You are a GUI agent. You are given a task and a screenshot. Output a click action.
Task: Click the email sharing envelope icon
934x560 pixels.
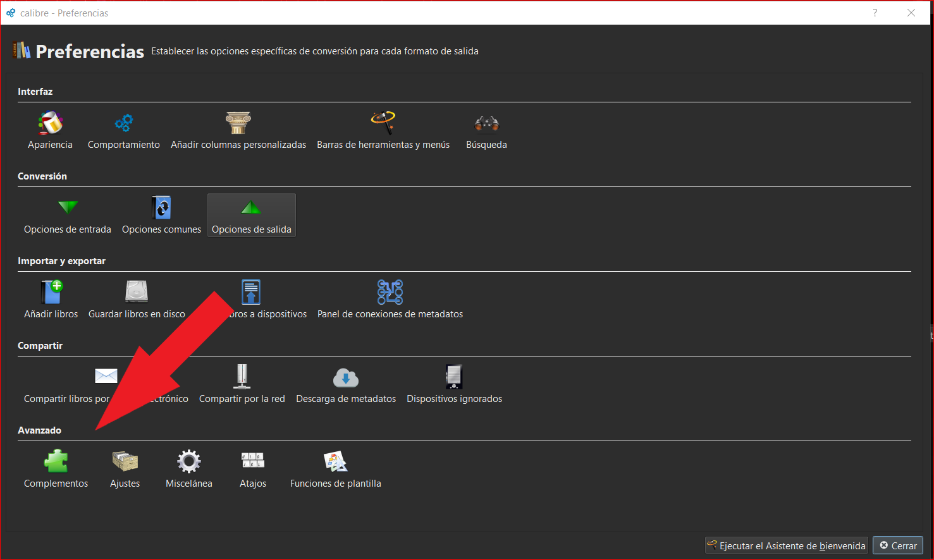[106, 376]
